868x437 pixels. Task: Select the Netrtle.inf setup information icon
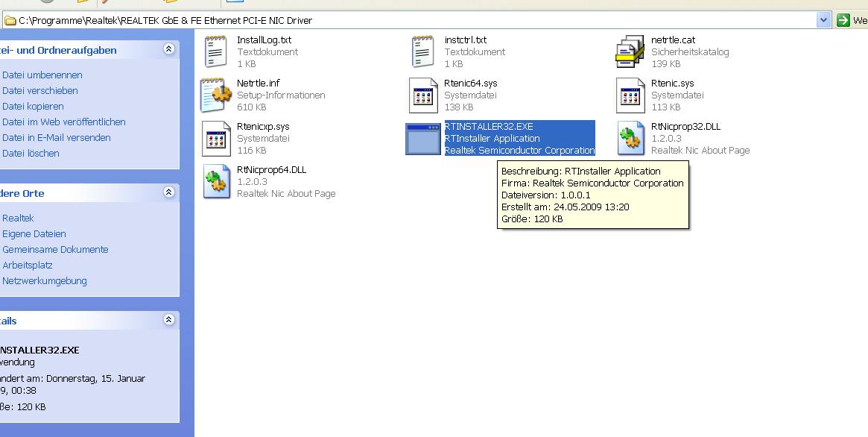[x=216, y=95]
